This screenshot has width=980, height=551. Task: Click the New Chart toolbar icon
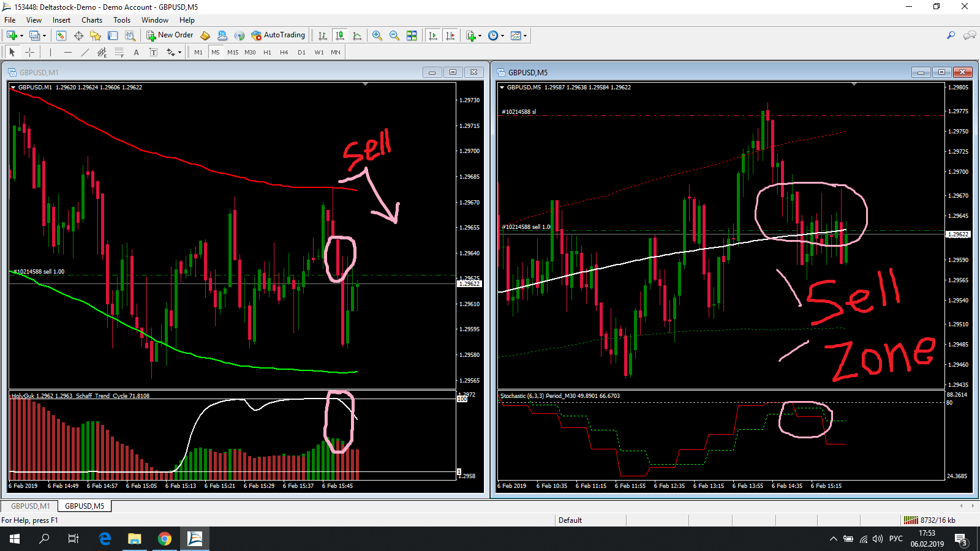click(12, 36)
